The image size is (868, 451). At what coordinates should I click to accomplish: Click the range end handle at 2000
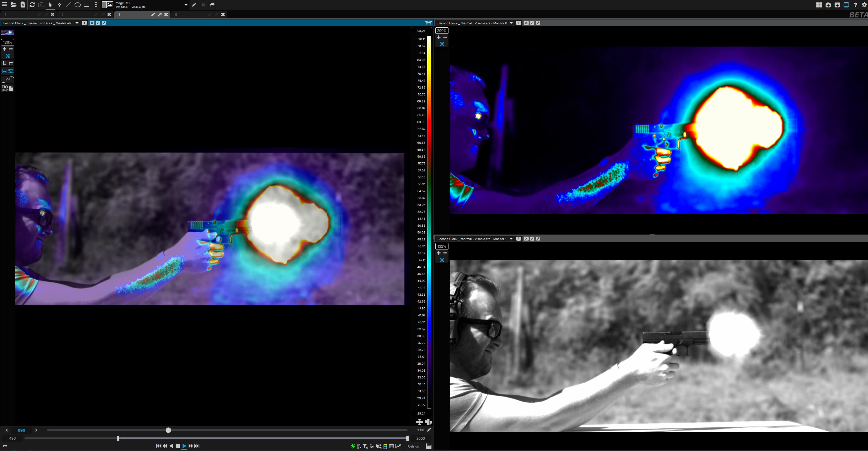tap(407, 438)
